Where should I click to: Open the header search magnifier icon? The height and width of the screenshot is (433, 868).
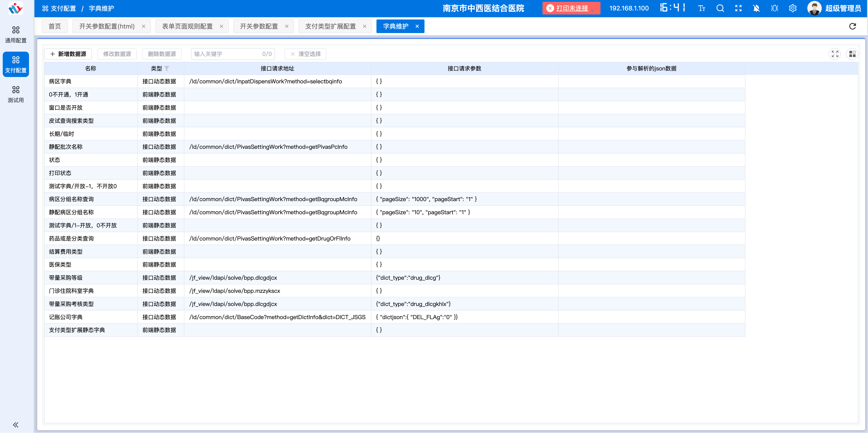[x=720, y=8]
